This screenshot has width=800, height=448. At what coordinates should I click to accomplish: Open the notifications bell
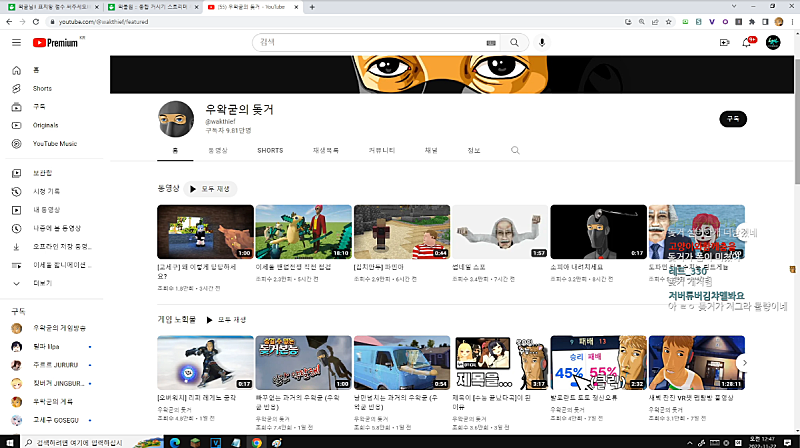click(x=747, y=42)
